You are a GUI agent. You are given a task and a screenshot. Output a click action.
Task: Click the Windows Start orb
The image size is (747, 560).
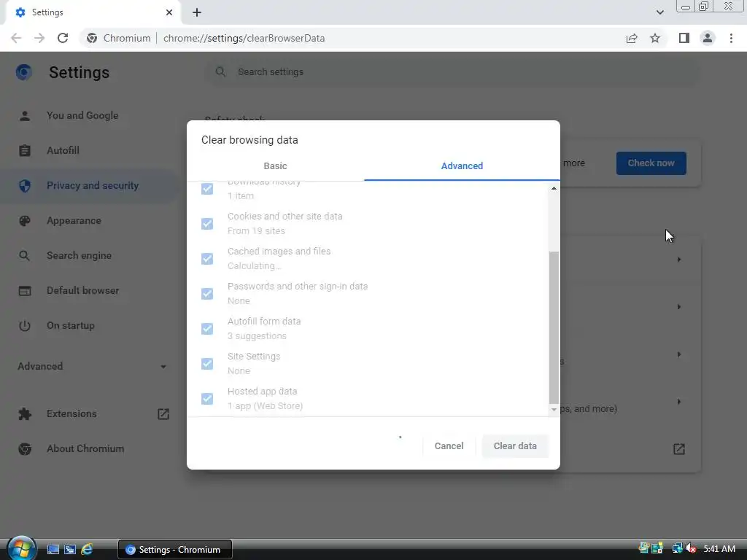21,548
